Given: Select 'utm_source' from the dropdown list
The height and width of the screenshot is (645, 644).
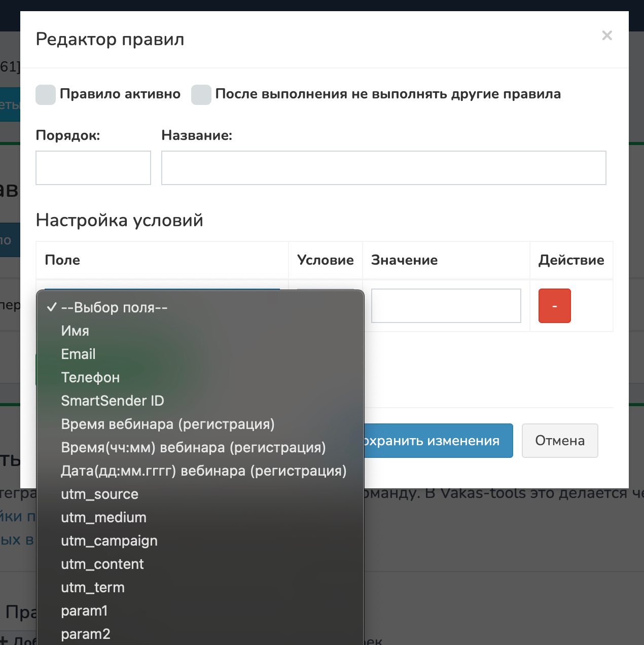Looking at the screenshot, I should tap(99, 494).
